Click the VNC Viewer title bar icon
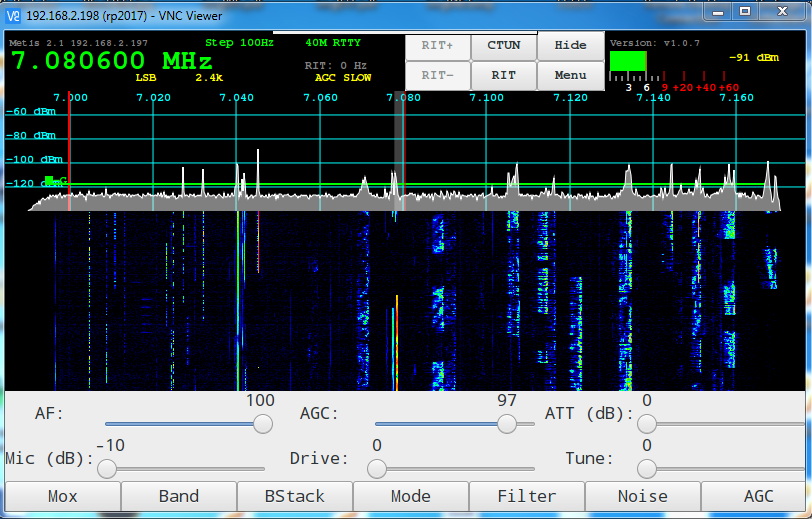This screenshot has height=519, width=812. tap(13, 16)
